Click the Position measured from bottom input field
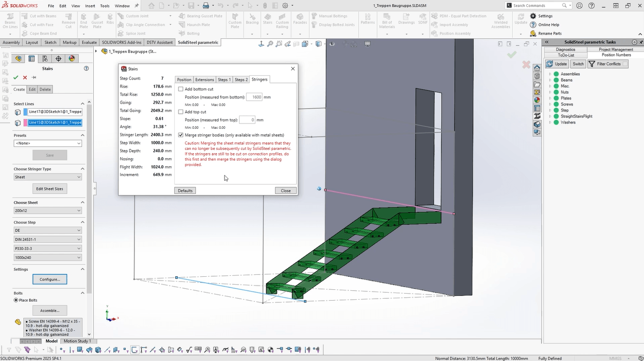This screenshot has width=644, height=361. 255,97
